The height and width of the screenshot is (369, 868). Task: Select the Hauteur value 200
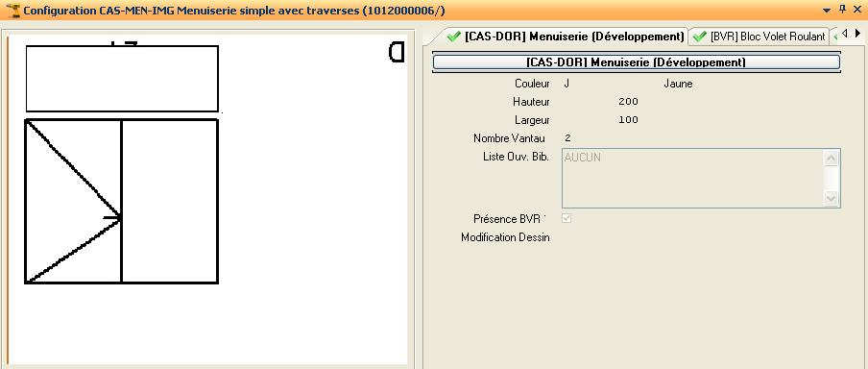[628, 102]
